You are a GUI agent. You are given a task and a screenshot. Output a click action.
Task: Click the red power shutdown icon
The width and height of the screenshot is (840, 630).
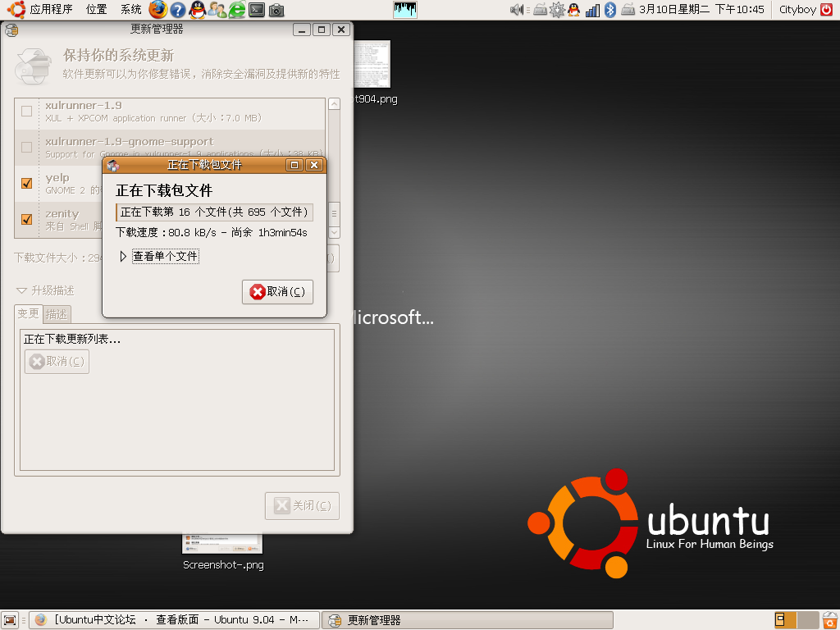coord(827,10)
